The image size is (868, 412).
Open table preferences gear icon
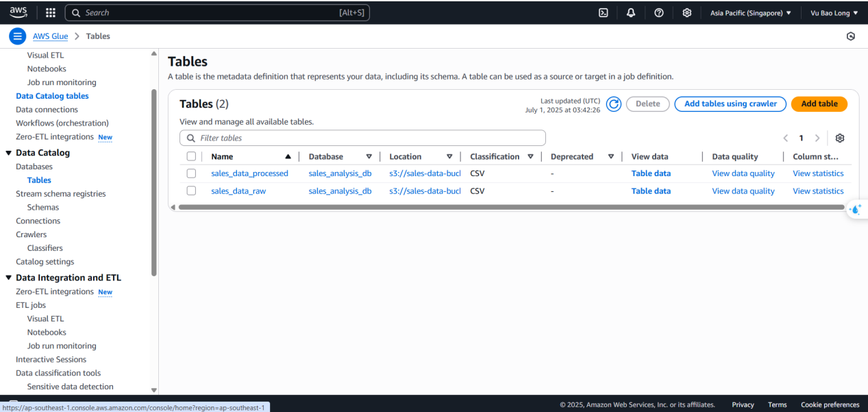840,138
